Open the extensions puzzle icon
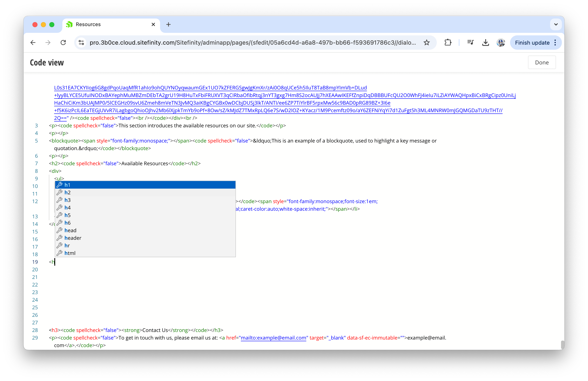This screenshot has height=381, width=588. click(448, 43)
